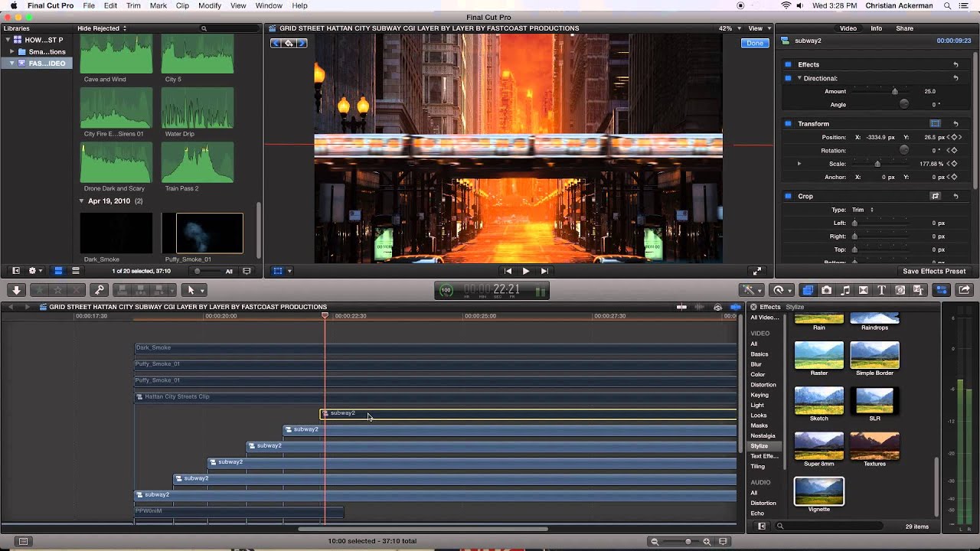This screenshot has width=980, height=551.
Task: Expand the Scale parameter triangle
Action: (799, 164)
